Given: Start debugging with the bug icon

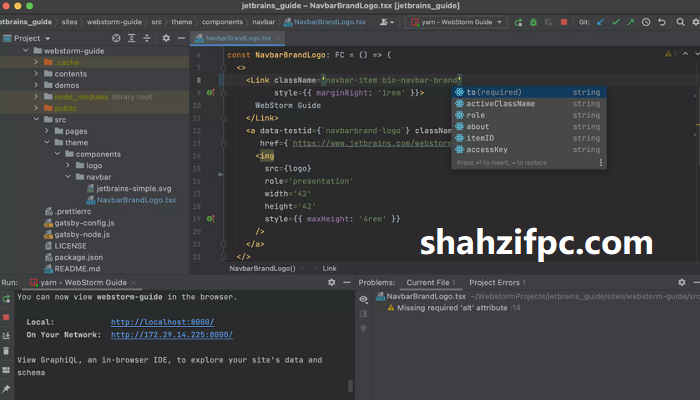Looking at the screenshot, I should (533, 22).
